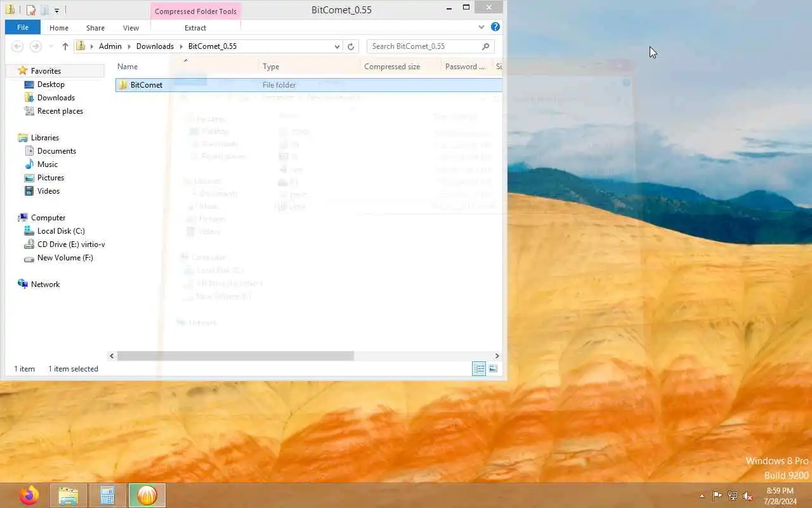Navigate to Downloads in the address bar
812x508 pixels.
[x=155, y=46]
